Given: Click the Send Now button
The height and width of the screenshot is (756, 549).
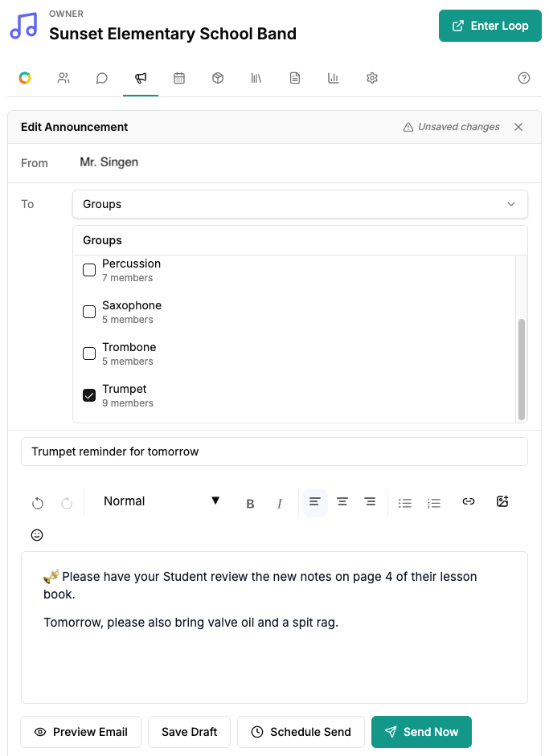Looking at the screenshot, I should (x=421, y=732).
